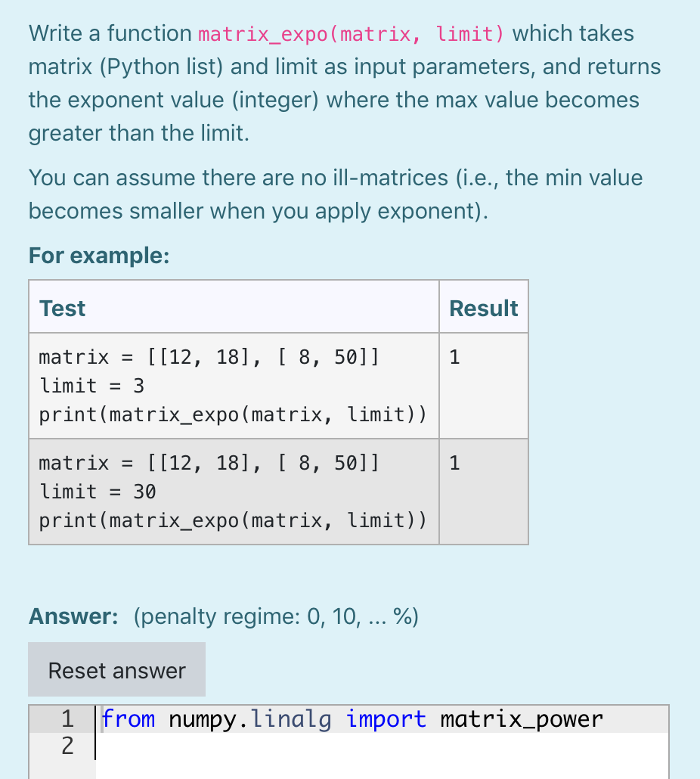Click the second test case code cell
The image size is (700, 779).
coord(233,492)
